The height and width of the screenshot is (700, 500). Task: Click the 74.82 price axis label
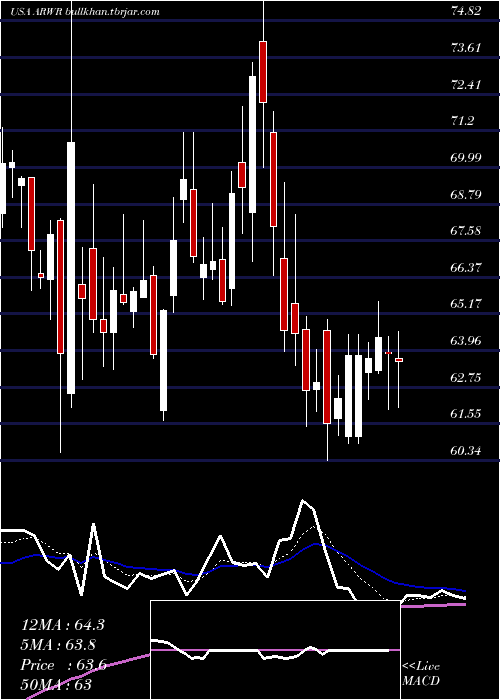pyautogui.click(x=466, y=11)
